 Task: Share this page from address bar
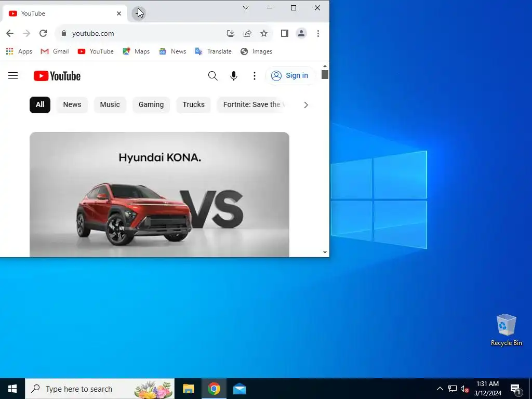[247, 33]
